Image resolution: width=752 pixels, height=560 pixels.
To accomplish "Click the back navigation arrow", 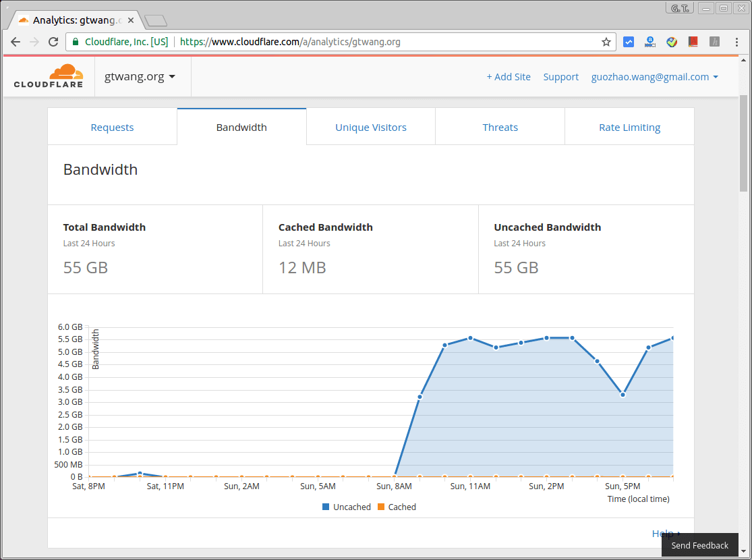I will pyautogui.click(x=16, y=41).
